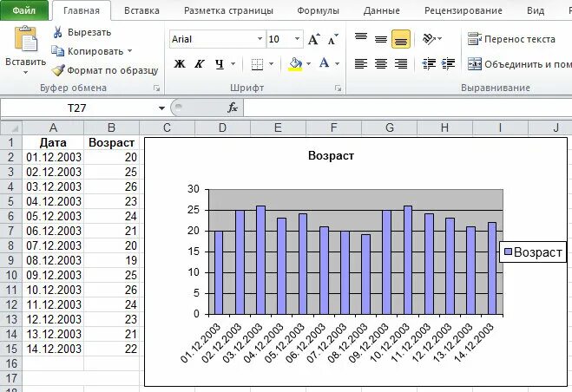Select column A header
This screenshot has height=392, width=572.
point(53,128)
